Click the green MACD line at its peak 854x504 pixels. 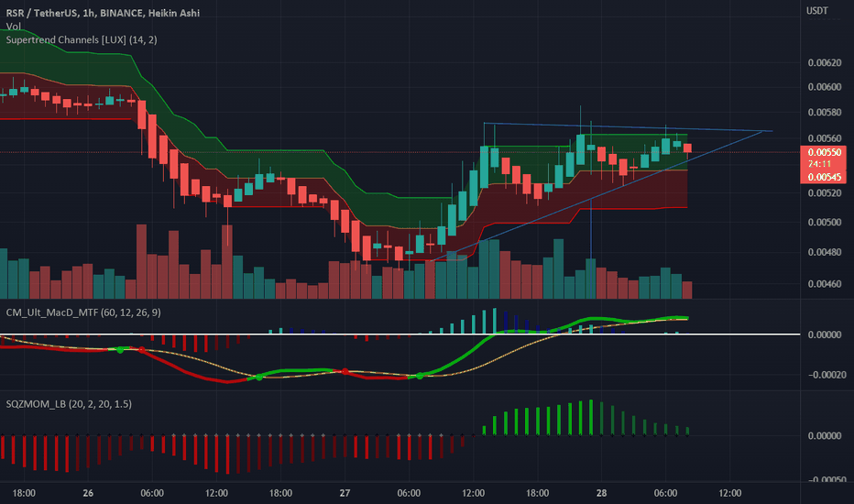[675, 317]
